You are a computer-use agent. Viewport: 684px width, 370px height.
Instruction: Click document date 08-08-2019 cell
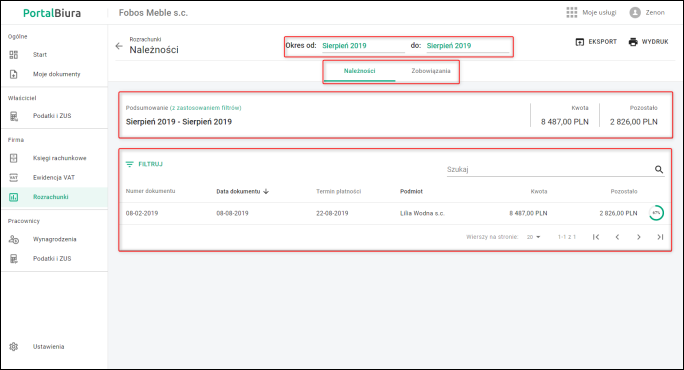point(233,213)
